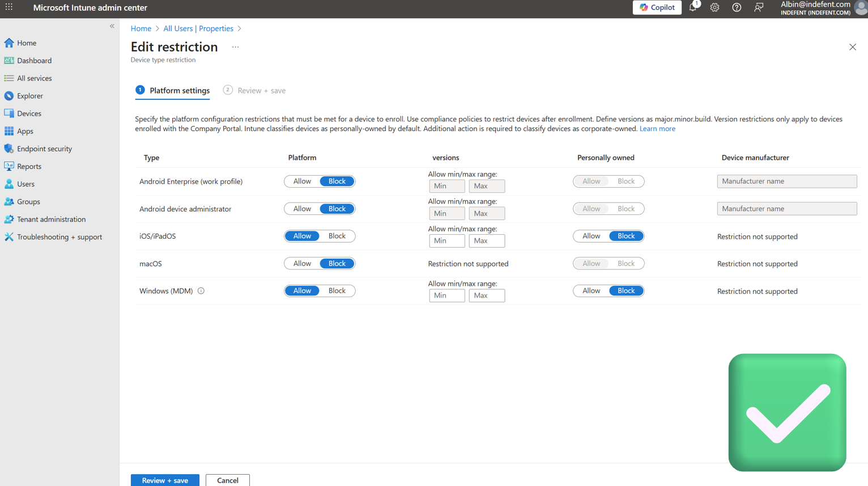Allow personally owned Windows (MDM) devices

tap(591, 291)
